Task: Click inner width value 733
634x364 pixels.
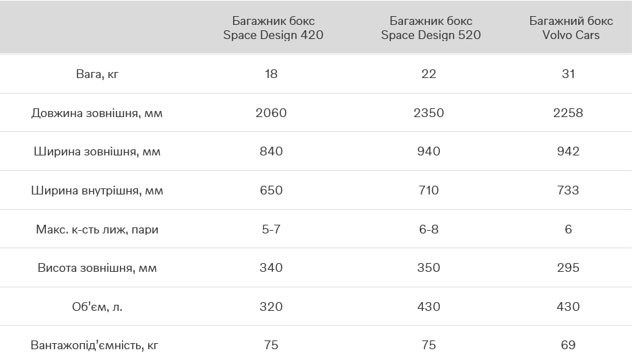Action: pos(568,190)
